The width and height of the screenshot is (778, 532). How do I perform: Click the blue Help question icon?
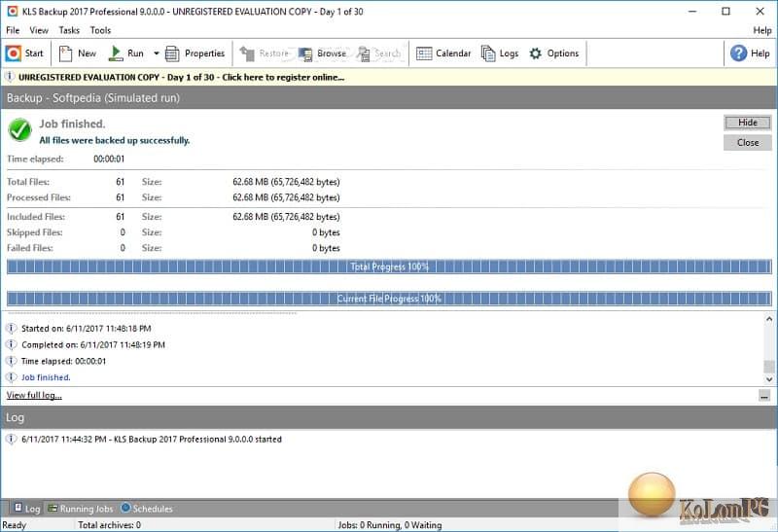[738, 53]
